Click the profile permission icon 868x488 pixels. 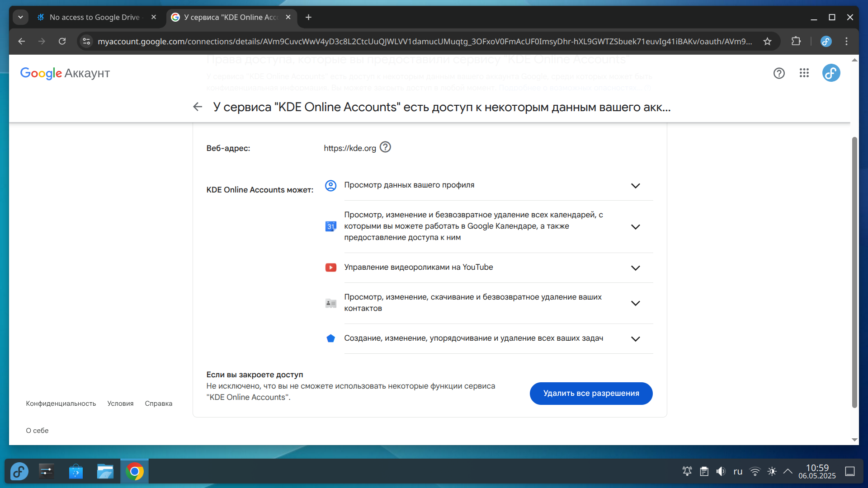(331, 186)
